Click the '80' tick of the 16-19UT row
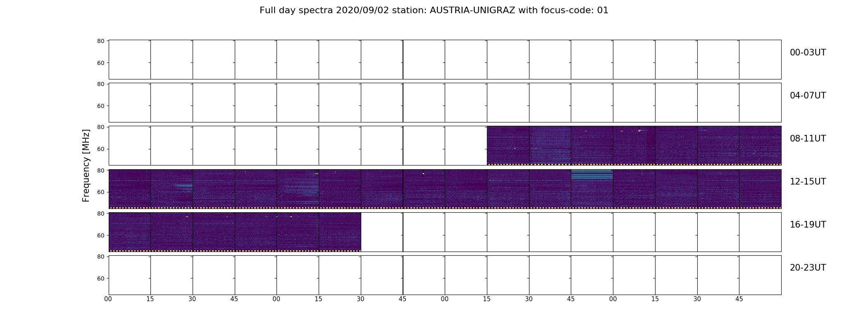Screen dimensions: 868x331 100,213
